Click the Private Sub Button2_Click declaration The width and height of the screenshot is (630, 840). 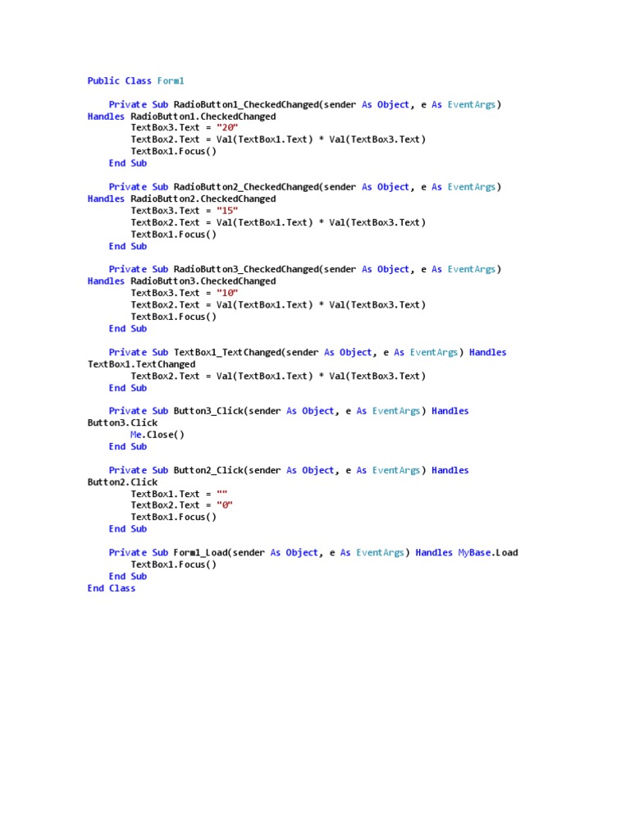[289, 470]
